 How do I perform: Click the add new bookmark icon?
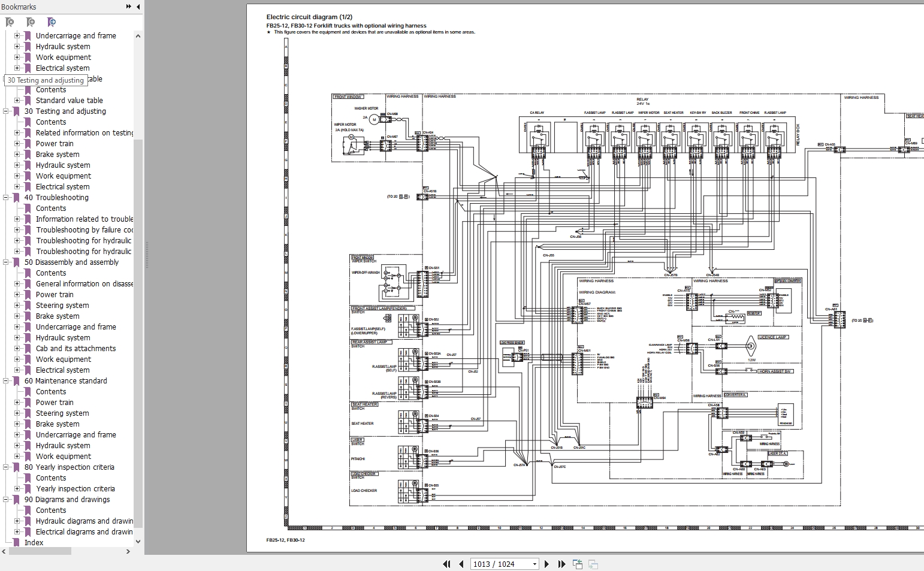click(30, 22)
